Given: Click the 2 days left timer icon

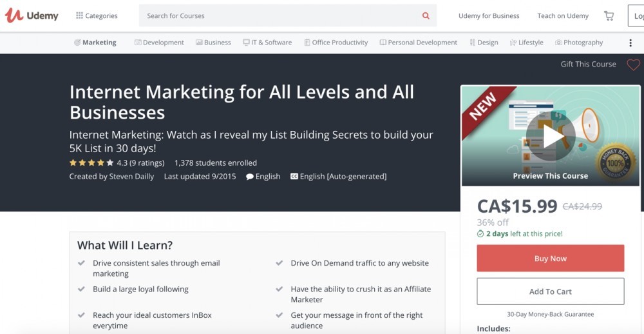Looking at the screenshot, I should (480, 233).
